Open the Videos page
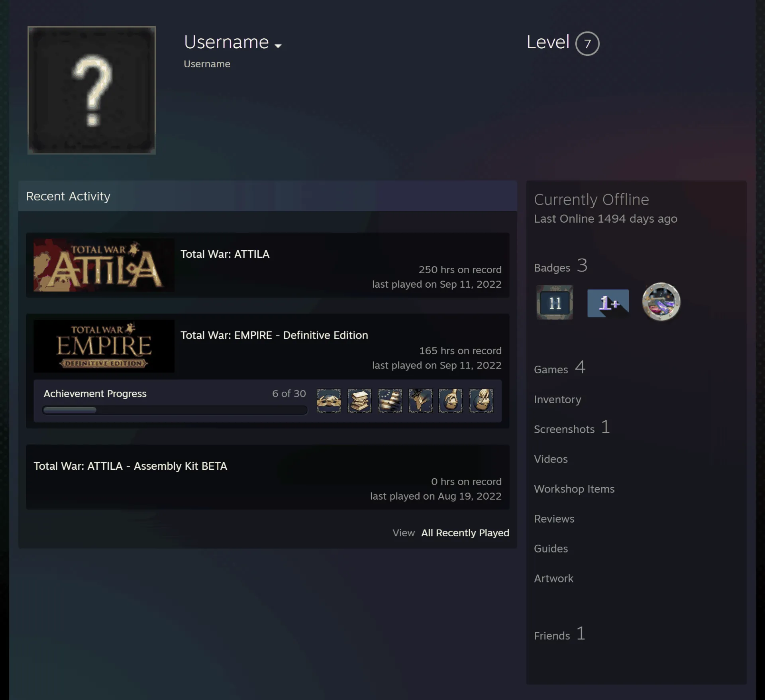The width and height of the screenshot is (765, 700). click(551, 459)
